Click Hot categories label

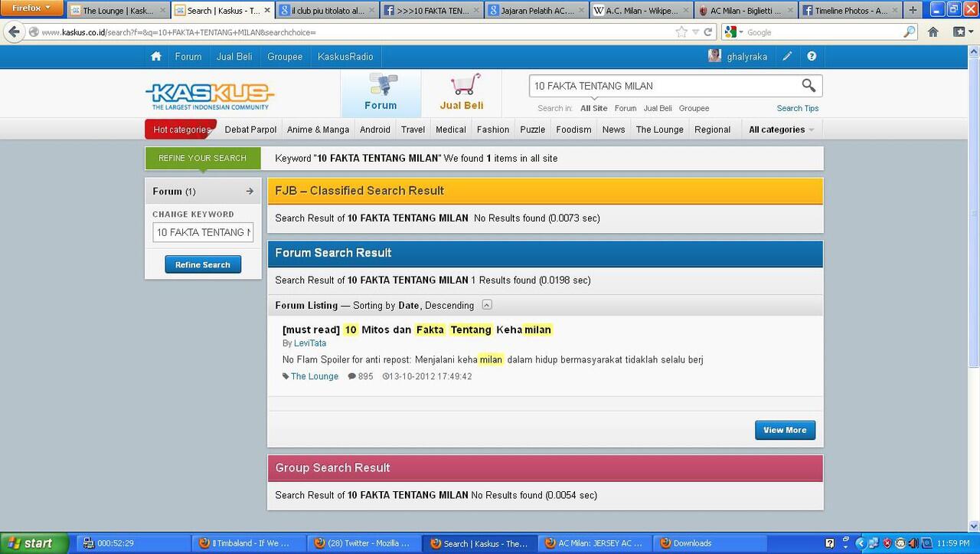tap(181, 129)
